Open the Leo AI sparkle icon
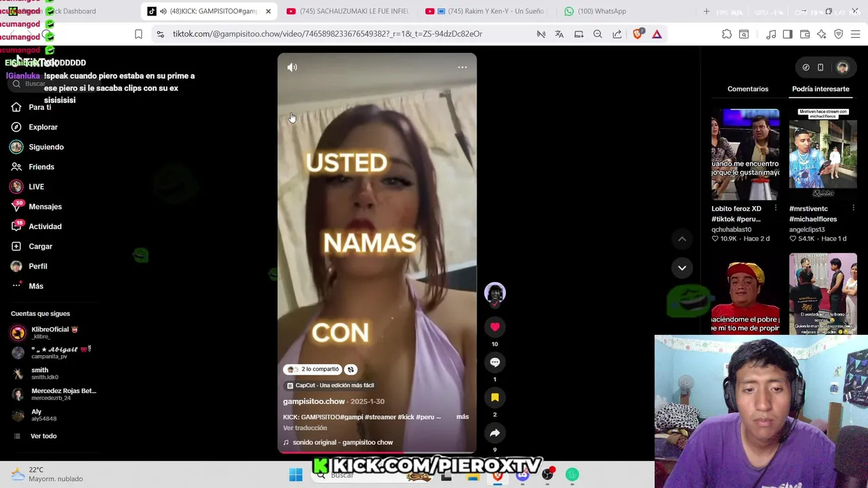This screenshot has height=488, width=868. [822, 34]
